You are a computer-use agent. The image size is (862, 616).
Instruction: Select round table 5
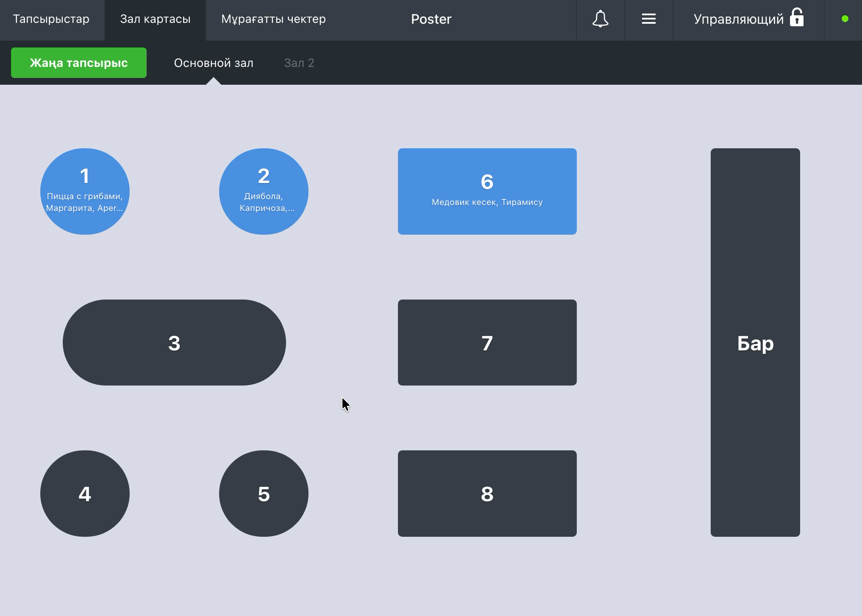(x=264, y=494)
